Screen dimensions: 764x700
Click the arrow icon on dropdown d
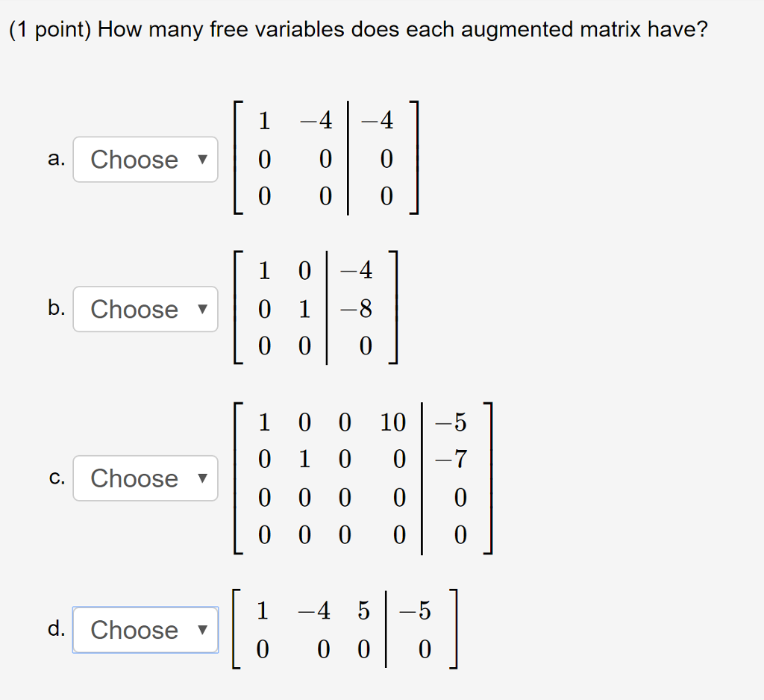click(202, 630)
